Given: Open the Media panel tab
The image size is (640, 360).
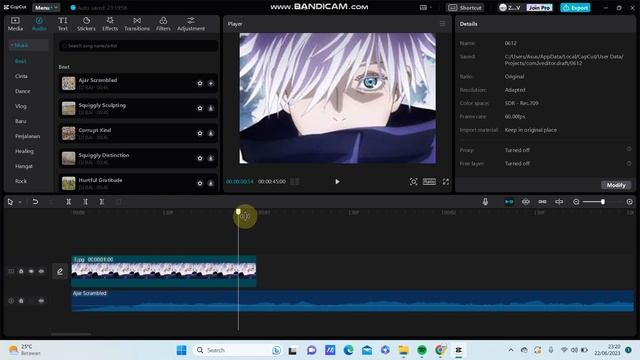Looking at the screenshot, I should coord(15,24).
